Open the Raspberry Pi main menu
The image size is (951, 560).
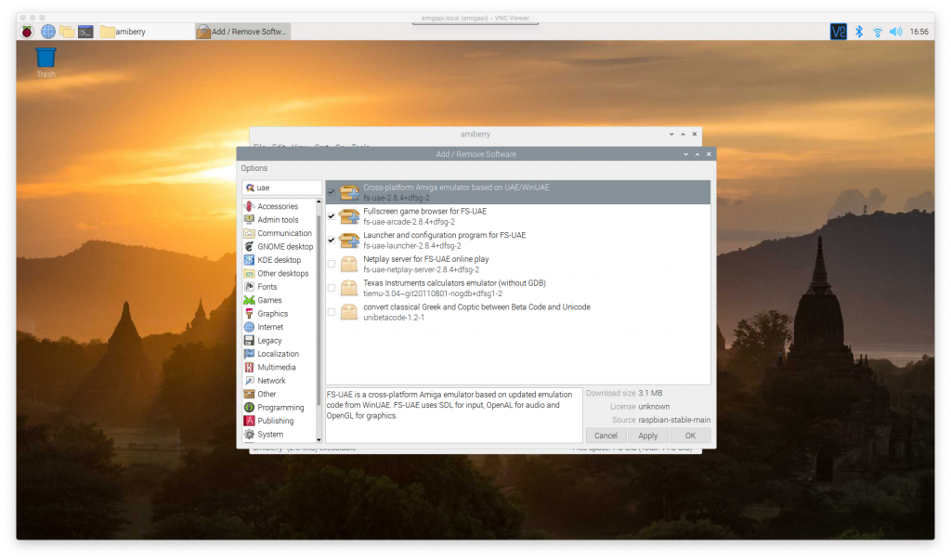click(x=27, y=32)
